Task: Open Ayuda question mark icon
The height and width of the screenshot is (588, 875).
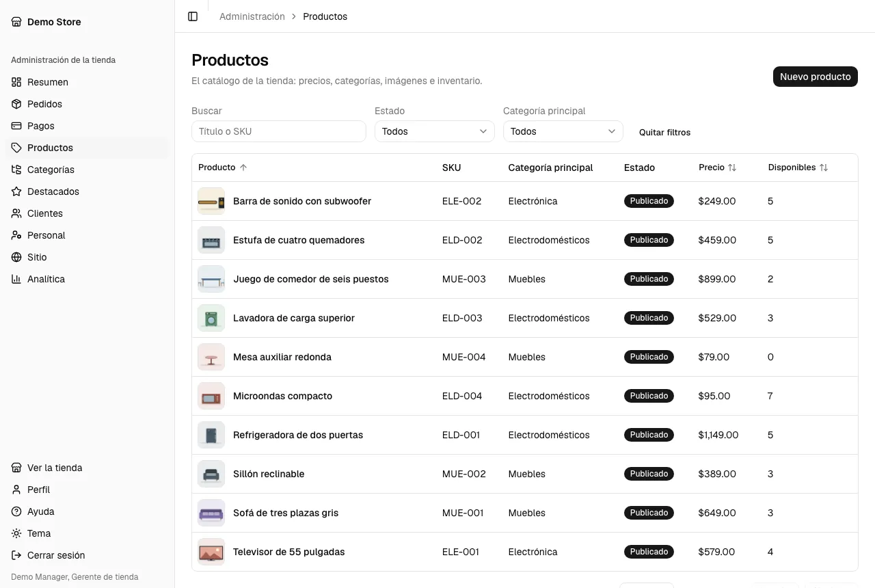Action: [x=16, y=511]
